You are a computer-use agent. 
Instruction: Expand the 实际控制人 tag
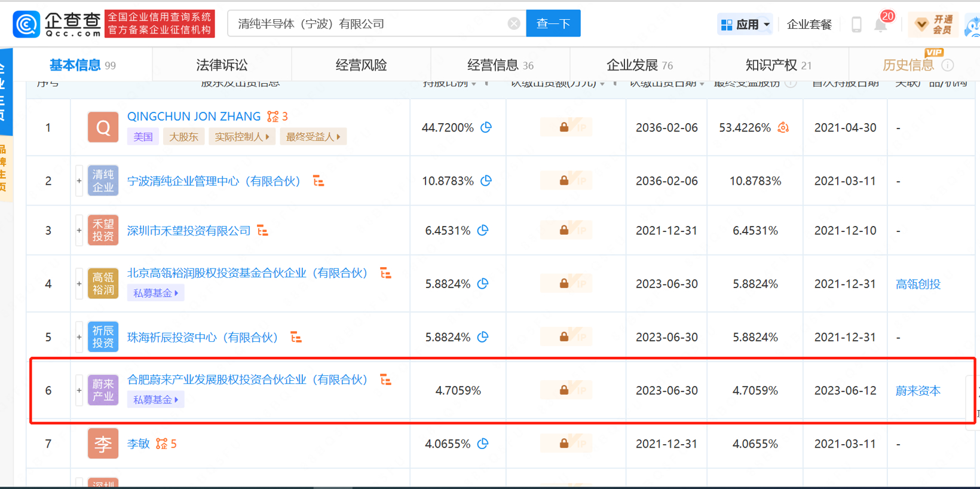242,137
